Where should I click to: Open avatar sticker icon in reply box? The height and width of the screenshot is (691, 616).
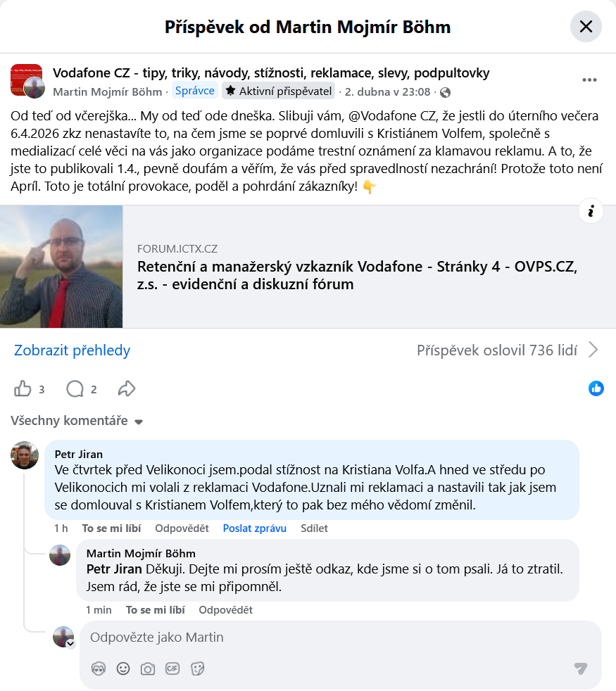point(99,668)
